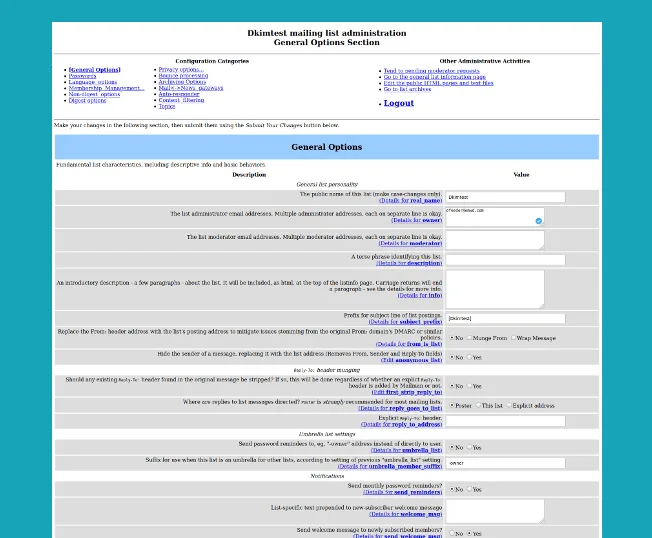
Task: Select Yes for monthly password reminders
Action: click(469, 489)
